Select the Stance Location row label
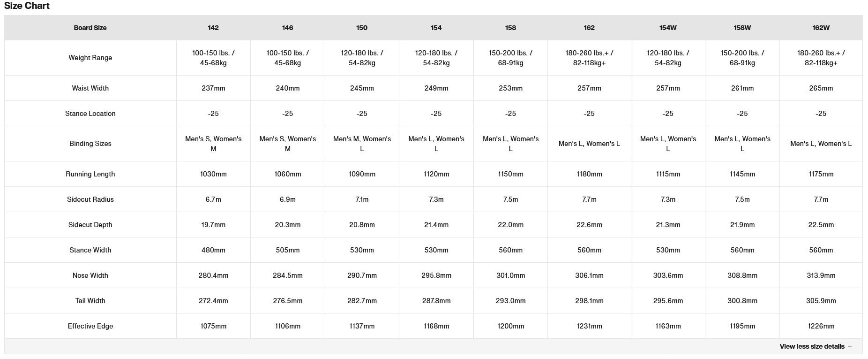 point(90,114)
